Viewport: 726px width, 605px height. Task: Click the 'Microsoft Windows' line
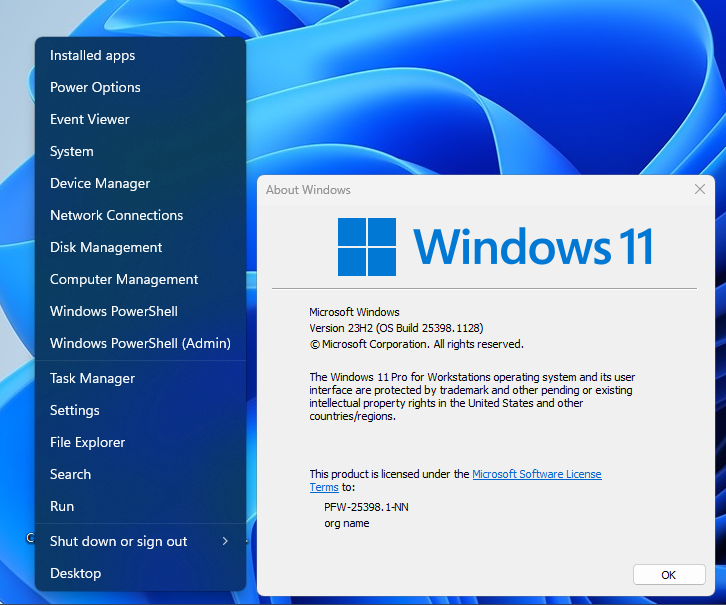[354, 312]
